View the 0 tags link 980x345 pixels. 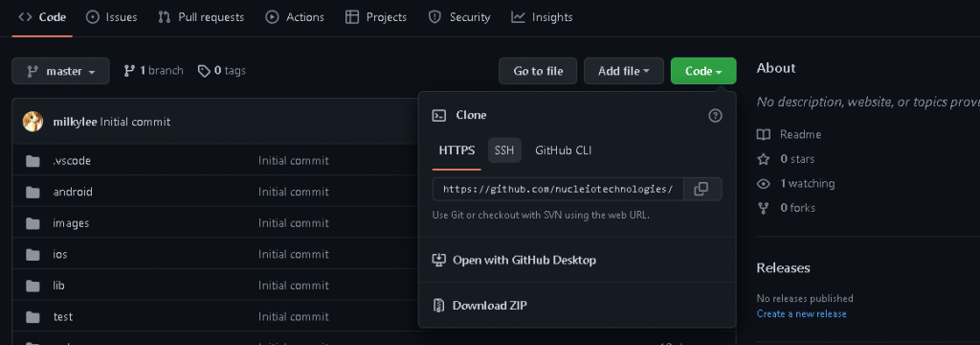[221, 71]
